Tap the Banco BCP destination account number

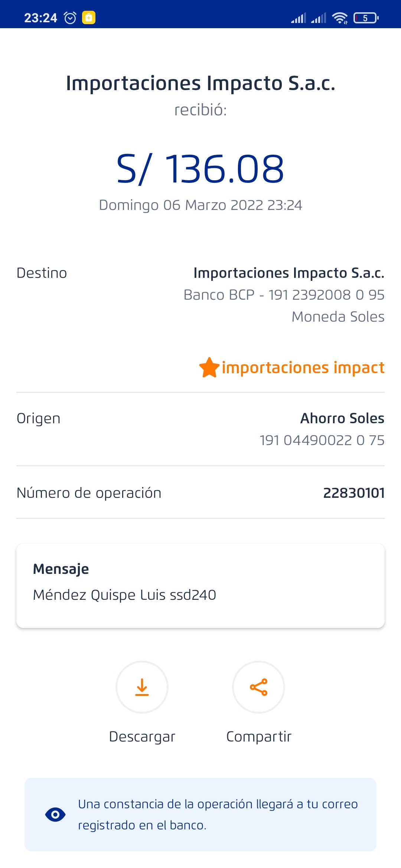coord(284,295)
